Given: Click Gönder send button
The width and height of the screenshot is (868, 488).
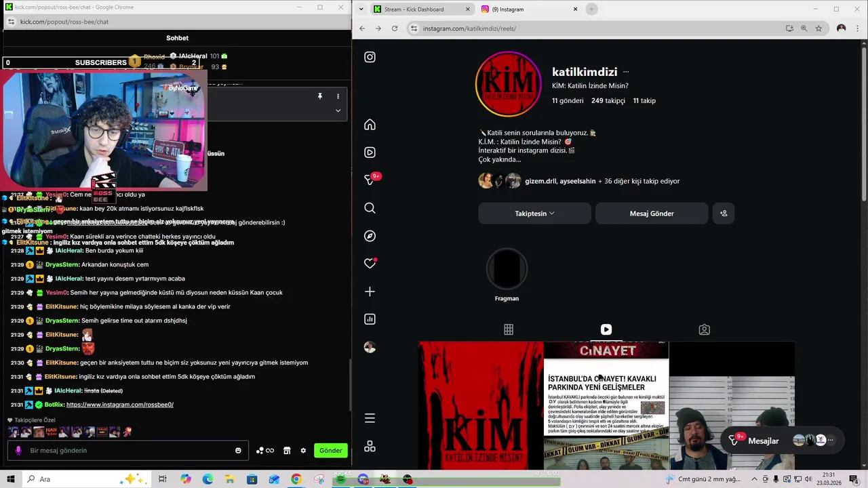Looking at the screenshot, I should click(331, 451).
